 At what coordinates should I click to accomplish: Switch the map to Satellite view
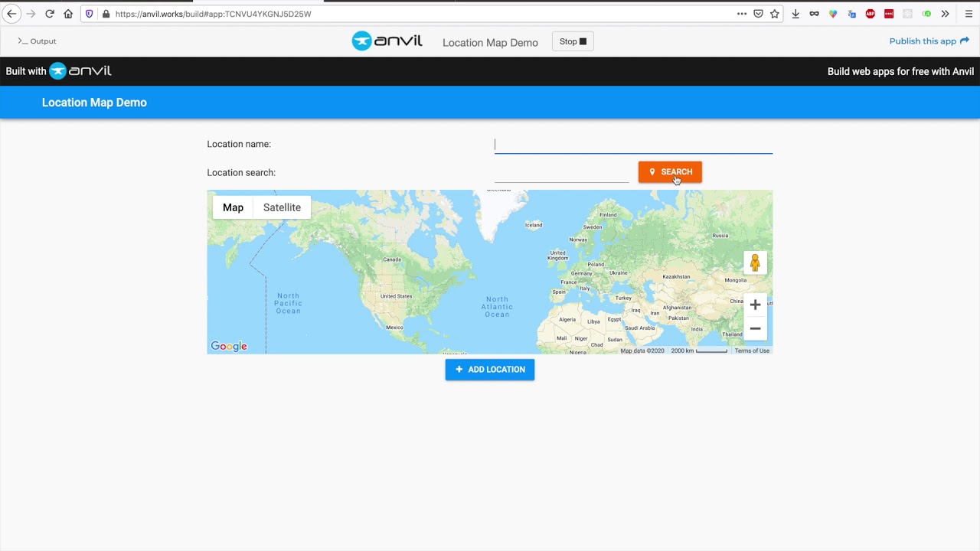click(282, 207)
